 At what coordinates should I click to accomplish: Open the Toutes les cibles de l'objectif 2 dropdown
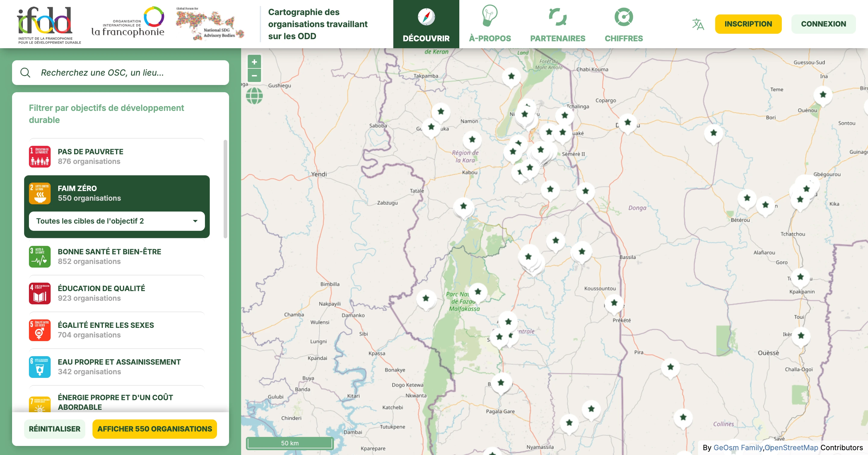pyautogui.click(x=116, y=221)
